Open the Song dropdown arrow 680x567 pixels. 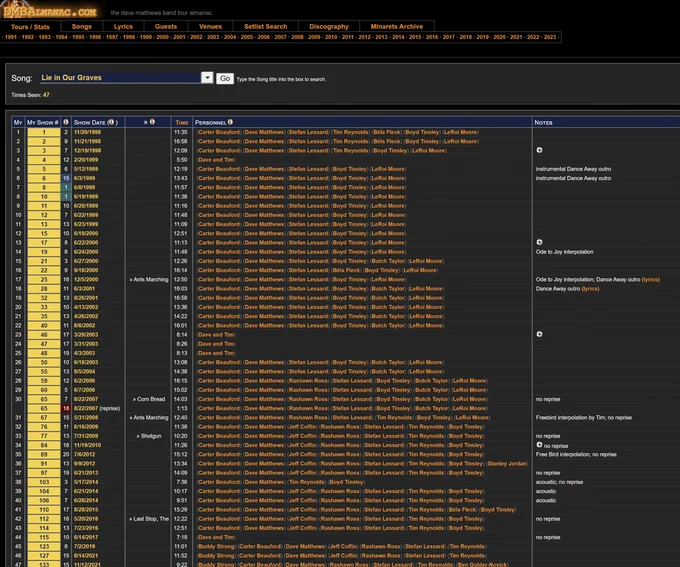(207, 78)
